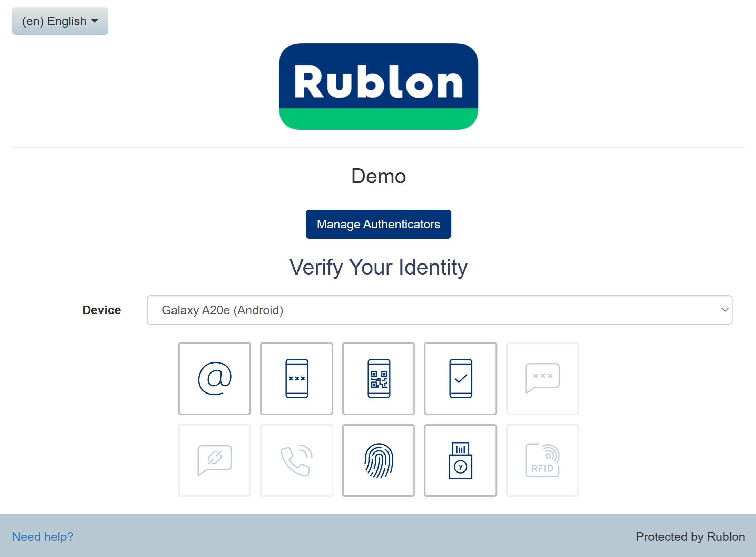Click the language dropdown caret arrow
The height and width of the screenshot is (557, 756).
(95, 21)
